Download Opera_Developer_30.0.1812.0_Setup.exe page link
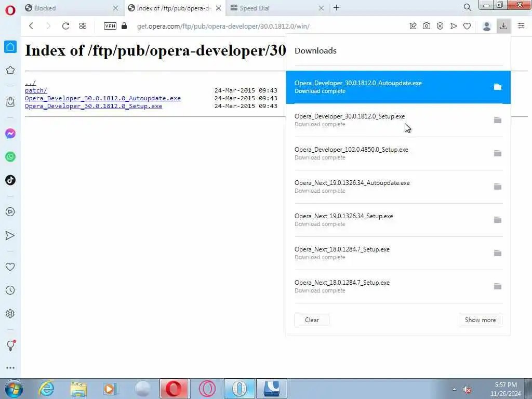Screen dimensions: 532x399 (94, 106)
